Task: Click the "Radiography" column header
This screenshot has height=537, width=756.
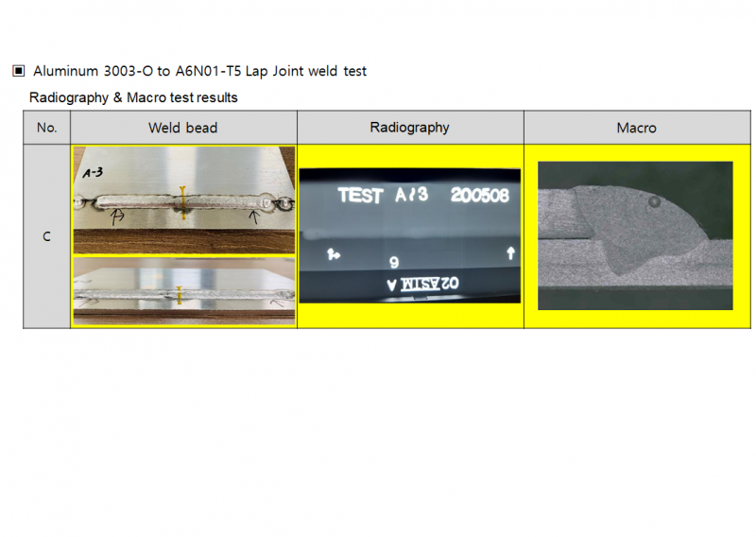Action: [x=410, y=128]
